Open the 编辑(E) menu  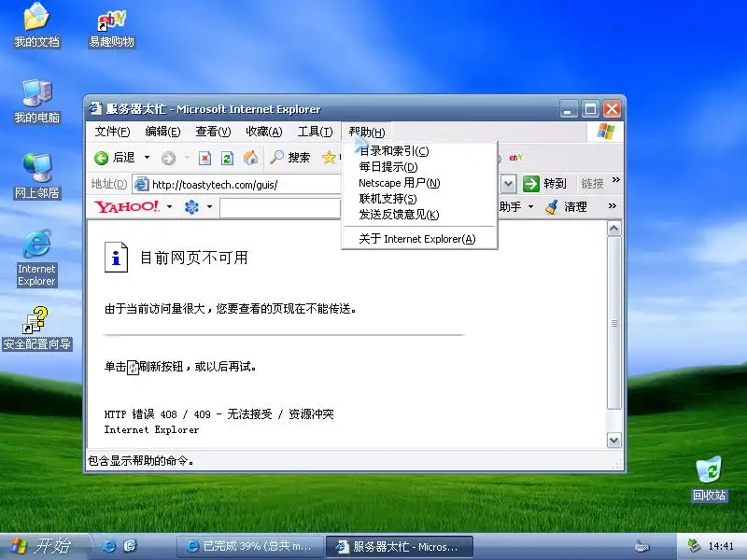pos(162,132)
